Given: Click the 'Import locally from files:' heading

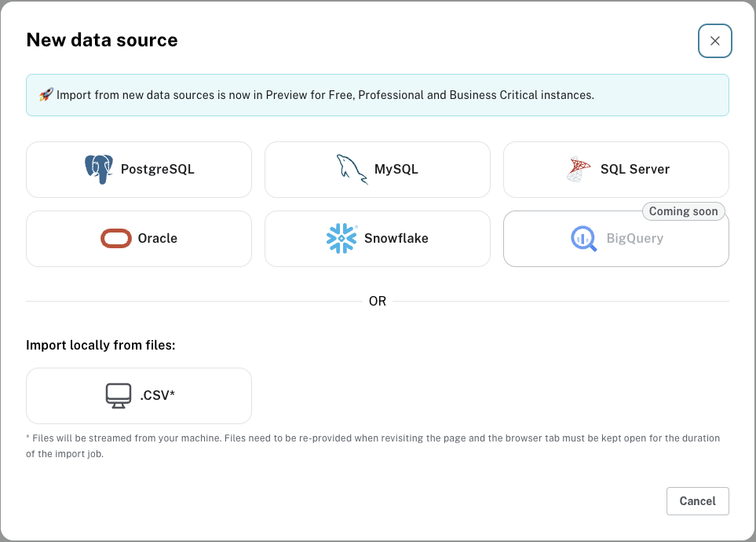Looking at the screenshot, I should (x=100, y=345).
